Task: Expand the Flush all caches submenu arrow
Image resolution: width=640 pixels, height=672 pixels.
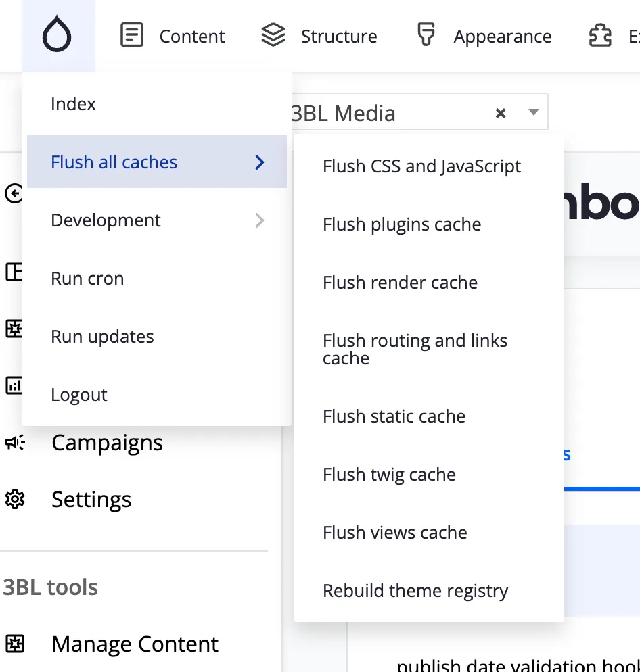Action: [260, 162]
